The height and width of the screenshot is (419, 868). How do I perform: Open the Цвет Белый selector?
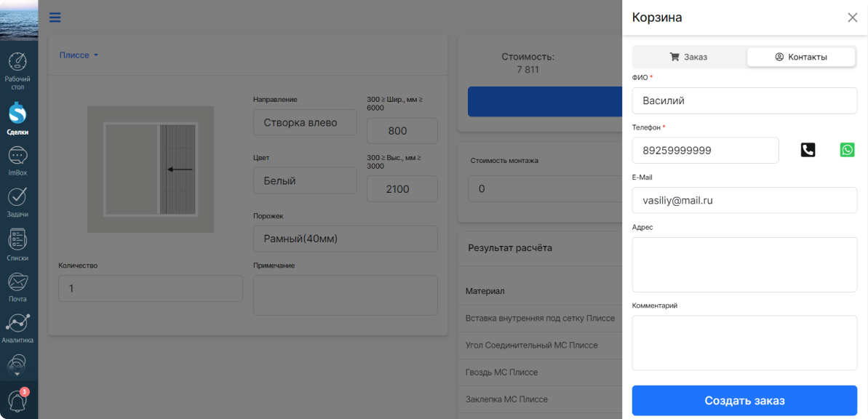pyautogui.click(x=304, y=180)
